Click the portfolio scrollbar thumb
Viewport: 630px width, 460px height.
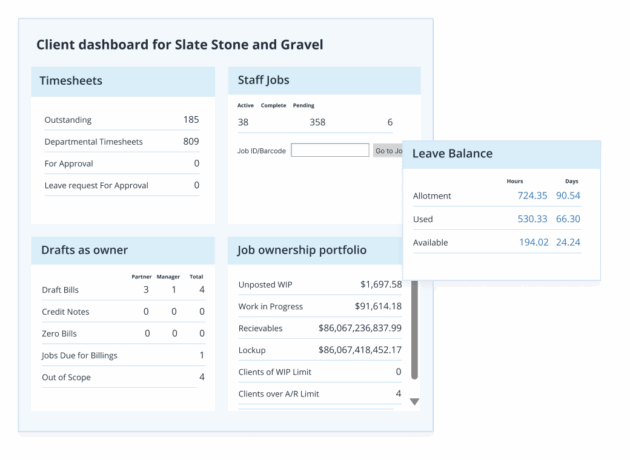click(x=415, y=330)
